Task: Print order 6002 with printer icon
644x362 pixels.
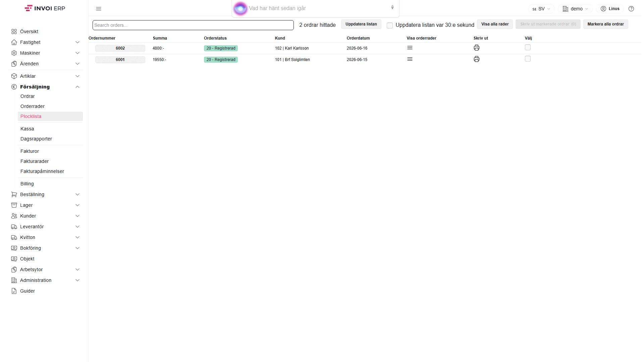Action: (477, 48)
